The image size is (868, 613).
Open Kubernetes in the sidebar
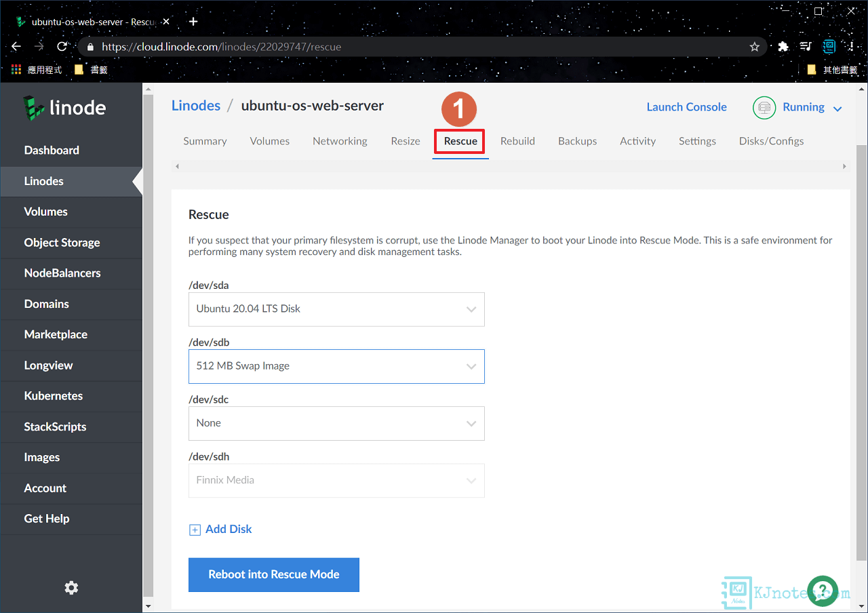pyautogui.click(x=71, y=396)
